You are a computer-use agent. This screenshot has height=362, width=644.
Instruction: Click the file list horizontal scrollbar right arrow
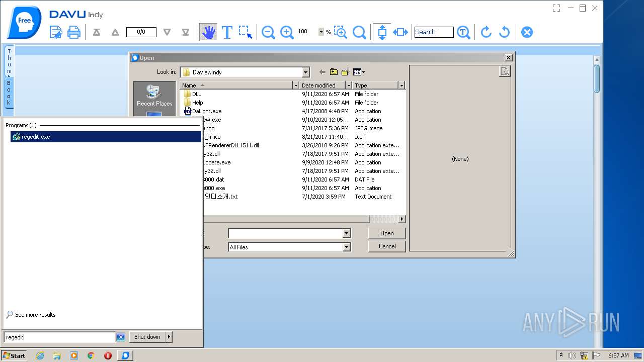(x=401, y=219)
